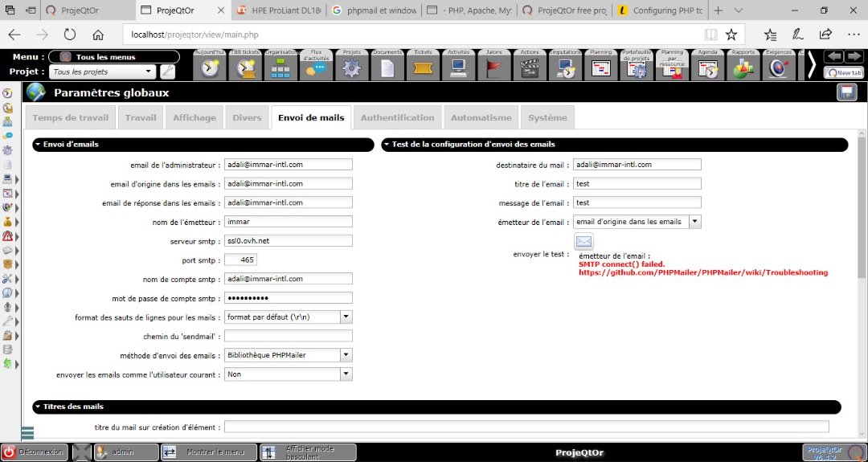Open envoyer les emails comme l'utilisateur courant dropdown
This screenshot has height=462, width=868.
346,374
